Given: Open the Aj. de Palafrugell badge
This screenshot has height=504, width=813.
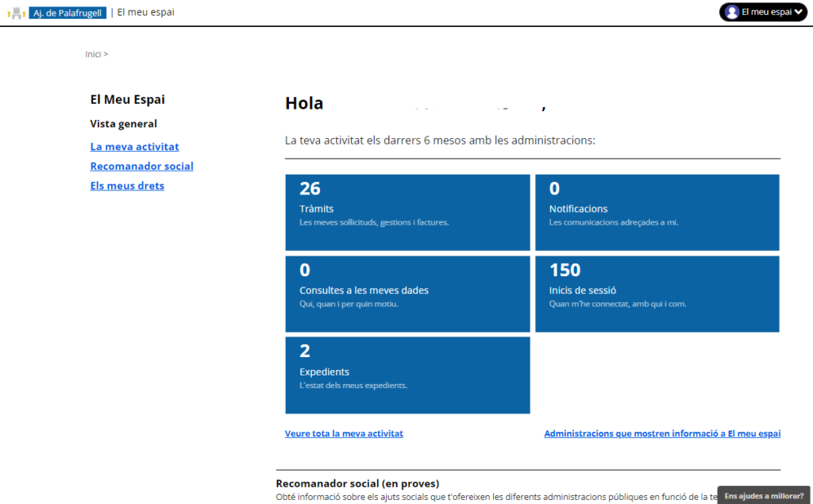Looking at the screenshot, I should click(67, 13).
